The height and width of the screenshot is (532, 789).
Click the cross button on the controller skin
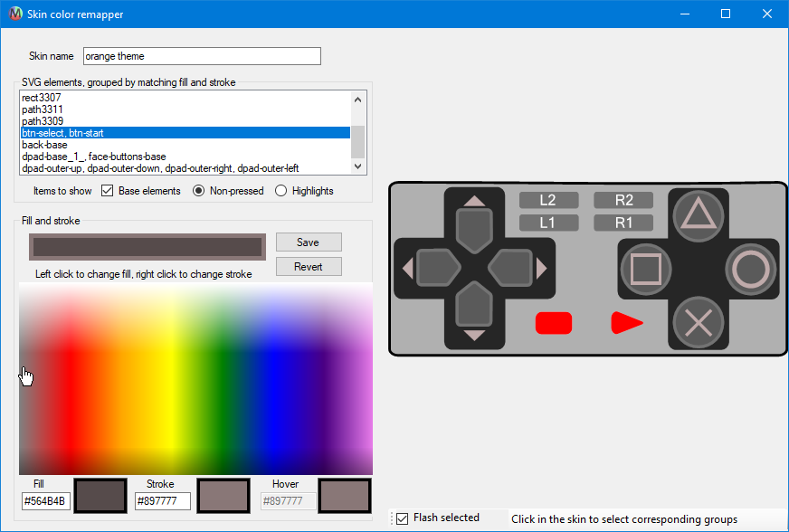(x=698, y=322)
